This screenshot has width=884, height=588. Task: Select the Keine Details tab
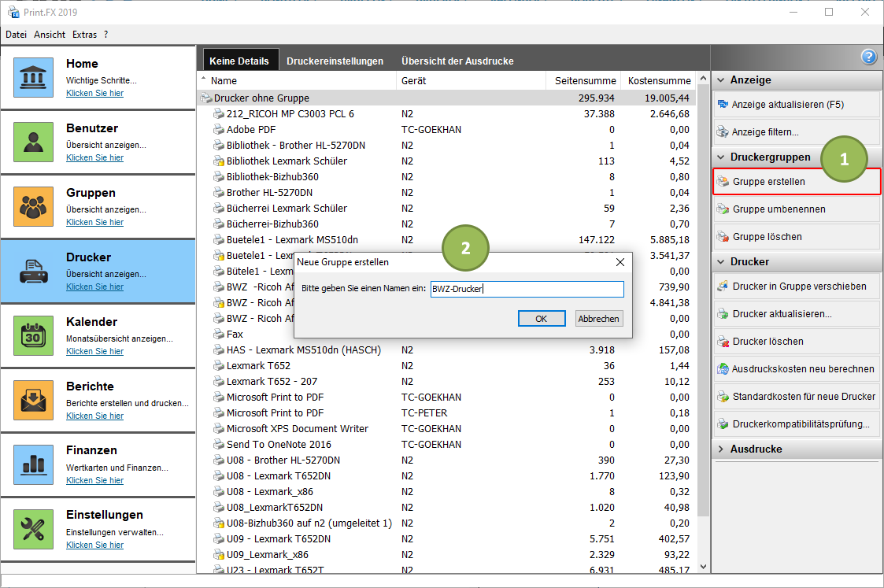tap(239, 61)
